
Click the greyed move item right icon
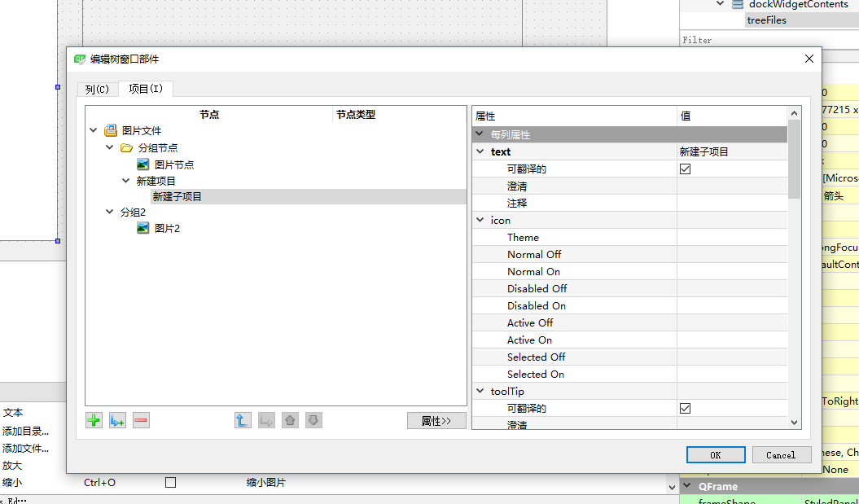266,421
